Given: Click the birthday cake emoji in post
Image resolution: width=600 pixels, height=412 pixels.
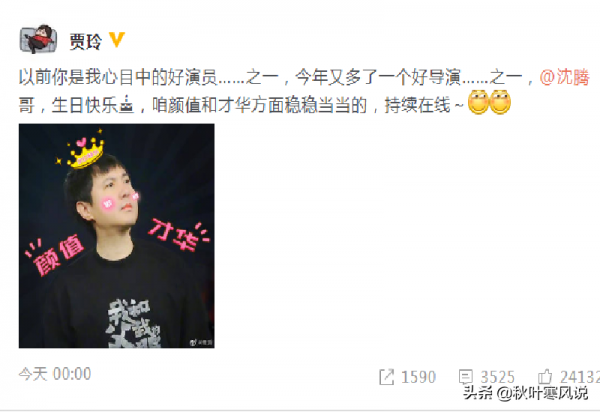Looking at the screenshot, I should coord(127,105).
